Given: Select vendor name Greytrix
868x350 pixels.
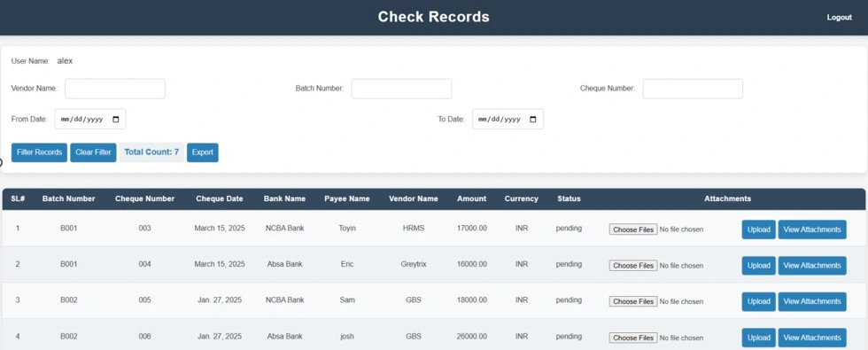Looking at the screenshot, I should click(414, 264).
